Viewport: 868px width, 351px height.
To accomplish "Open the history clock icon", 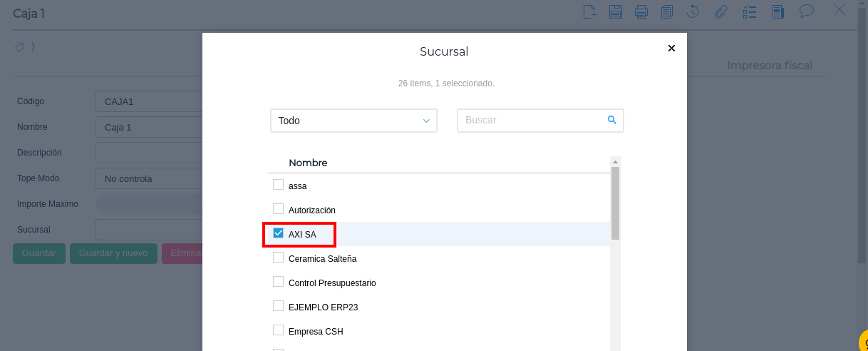I will tap(693, 11).
